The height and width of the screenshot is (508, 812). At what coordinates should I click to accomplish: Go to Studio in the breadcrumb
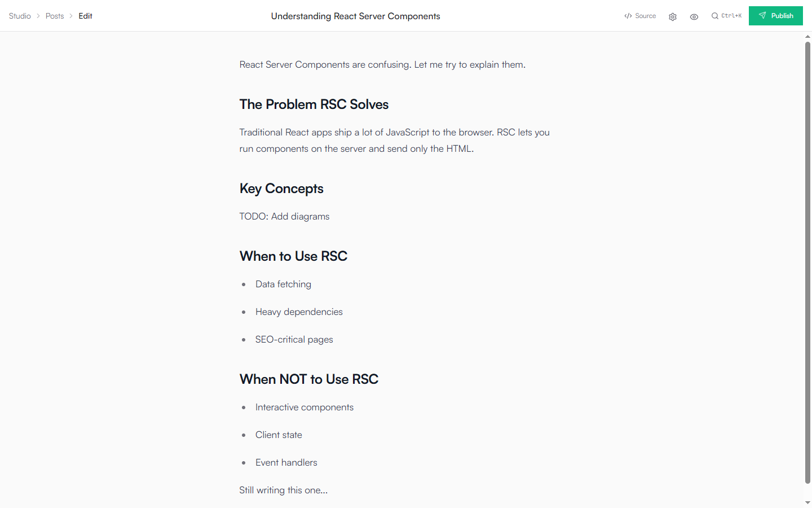(20, 16)
